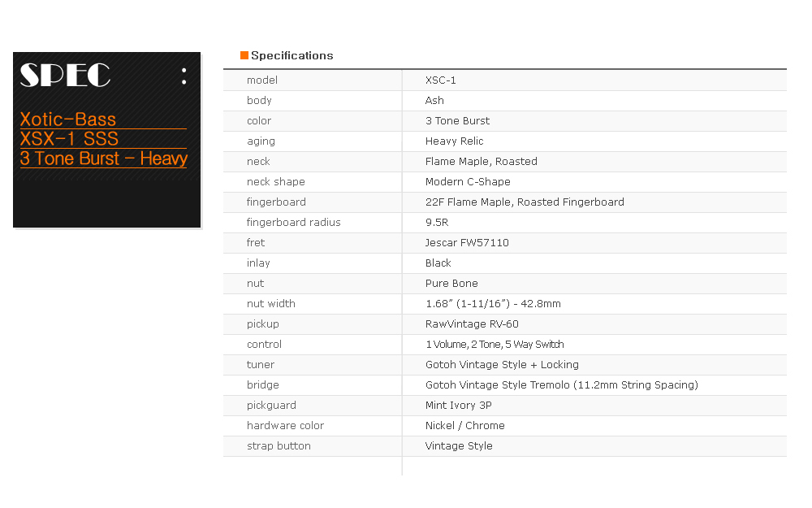Select the 'neck shape' label

(x=275, y=182)
